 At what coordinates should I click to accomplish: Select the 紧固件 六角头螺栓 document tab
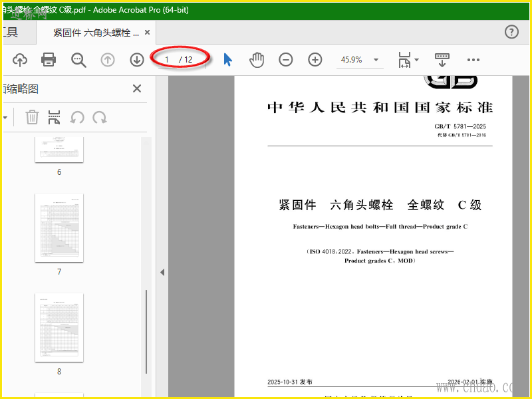point(96,33)
